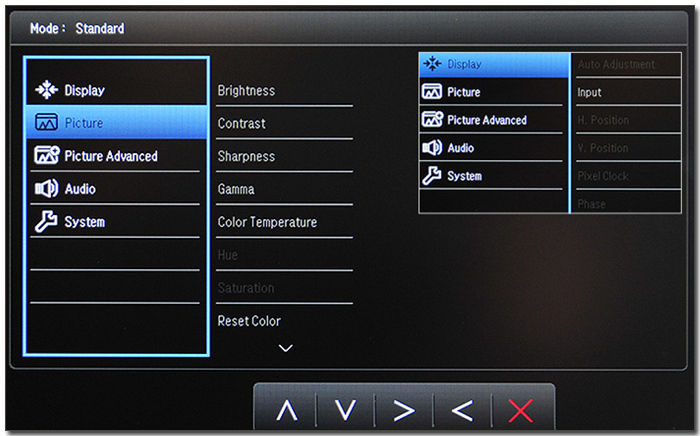Click the Audio speaker icon in left menu
Screen dimensions: 700x436
(47, 189)
